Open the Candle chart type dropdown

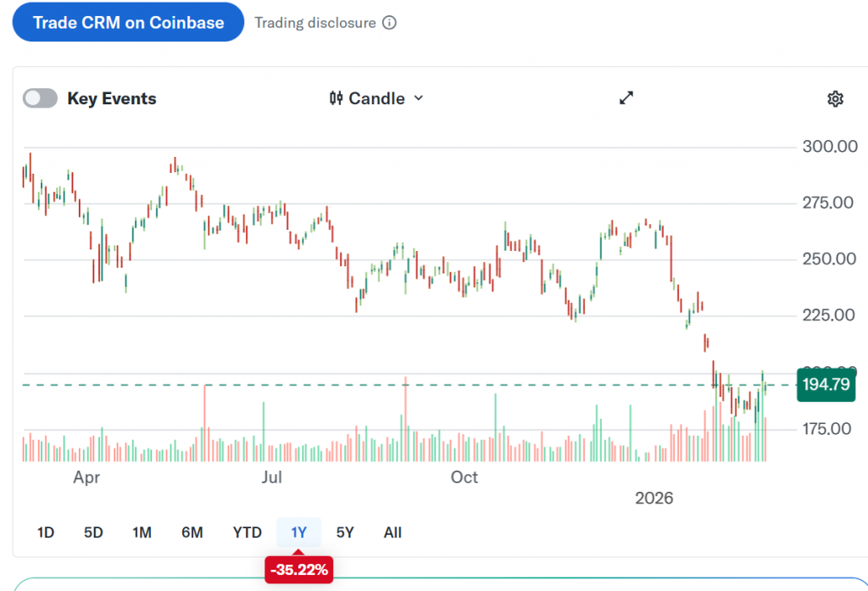click(377, 98)
